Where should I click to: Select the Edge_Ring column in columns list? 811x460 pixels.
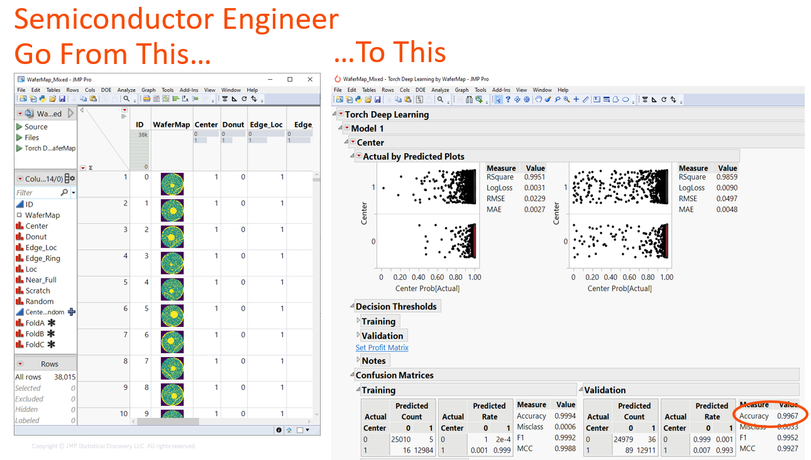[42, 258]
